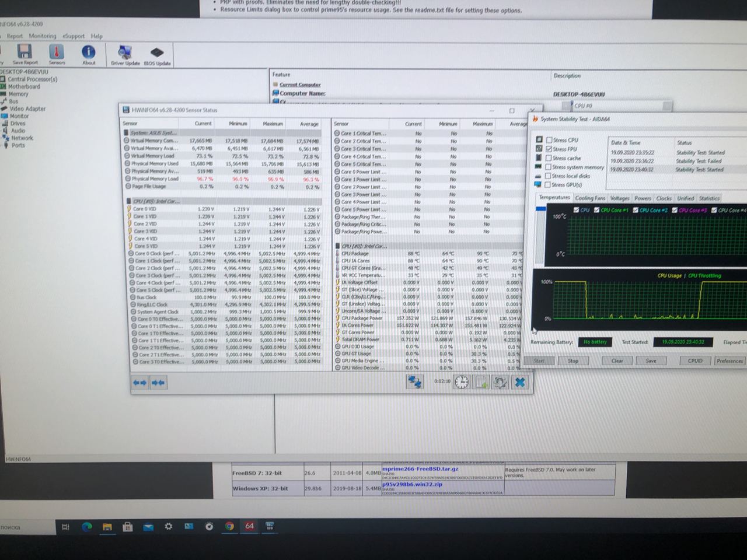
Task: Click the BIOS Update chip icon
Action: (x=157, y=55)
